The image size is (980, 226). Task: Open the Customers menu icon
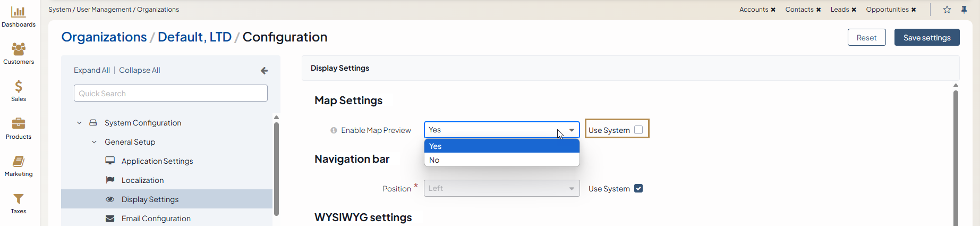18,49
